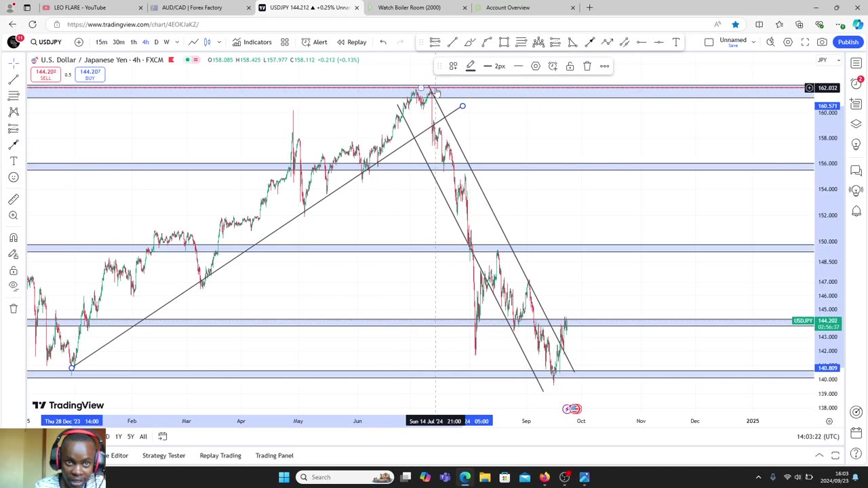Select the ruler measure tool

14,199
